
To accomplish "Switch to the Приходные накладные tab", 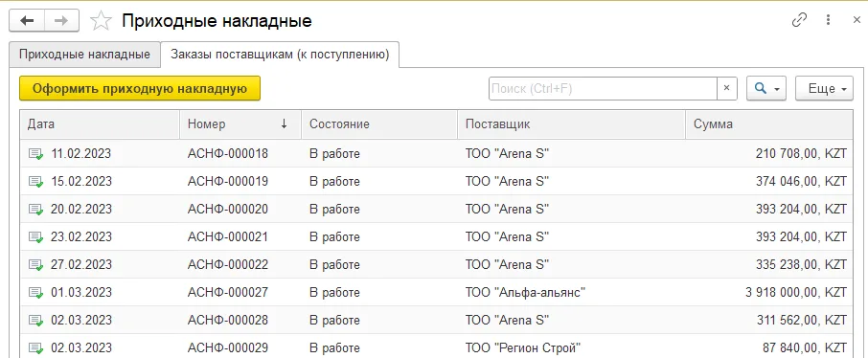I will pyautogui.click(x=84, y=55).
